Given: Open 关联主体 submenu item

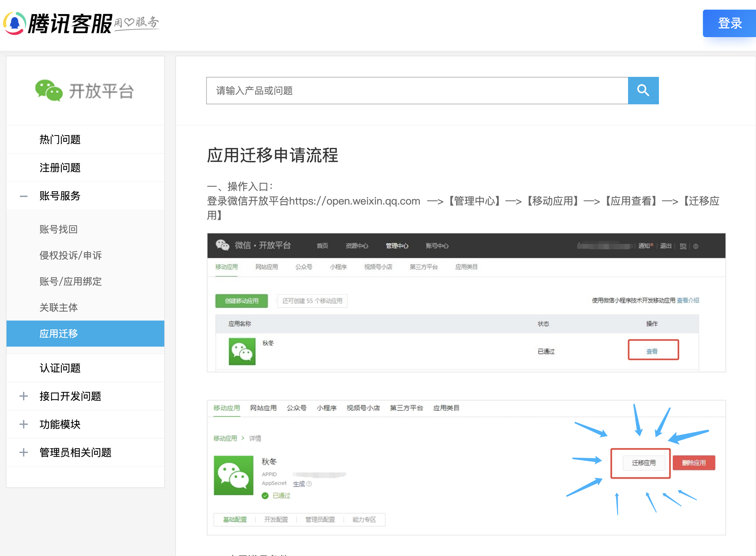Looking at the screenshot, I should coord(59,308).
